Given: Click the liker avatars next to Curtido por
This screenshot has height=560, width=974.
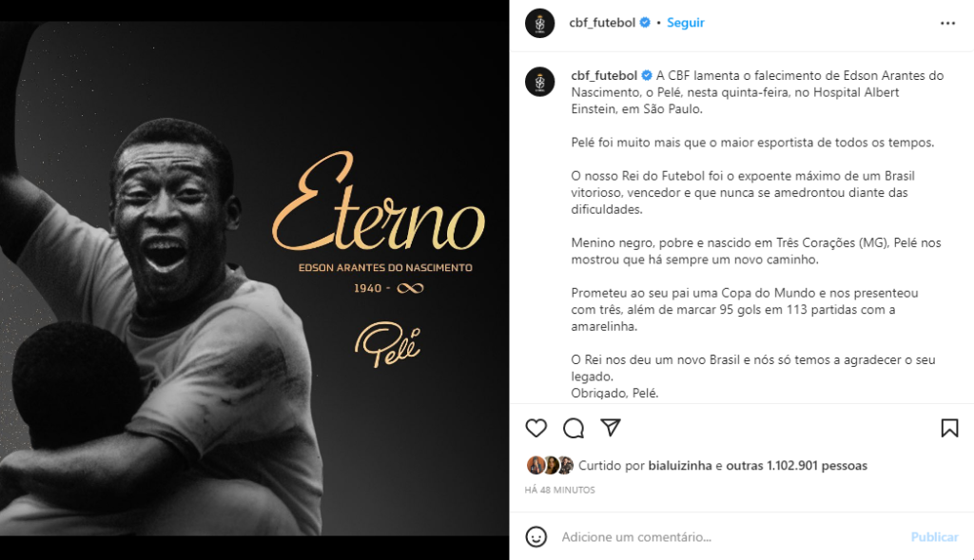Looking at the screenshot, I should tap(550, 465).
